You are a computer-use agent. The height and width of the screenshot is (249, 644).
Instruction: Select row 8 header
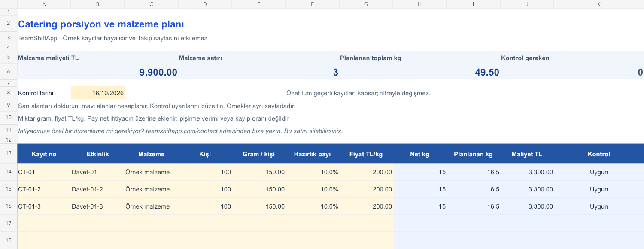click(x=9, y=93)
